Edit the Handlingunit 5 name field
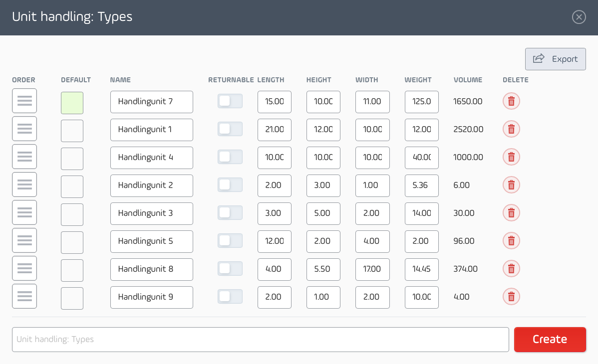 point(152,241)
